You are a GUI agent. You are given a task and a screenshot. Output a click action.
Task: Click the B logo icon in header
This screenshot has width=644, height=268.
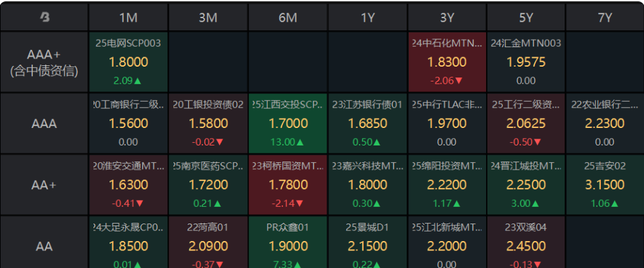44,17
